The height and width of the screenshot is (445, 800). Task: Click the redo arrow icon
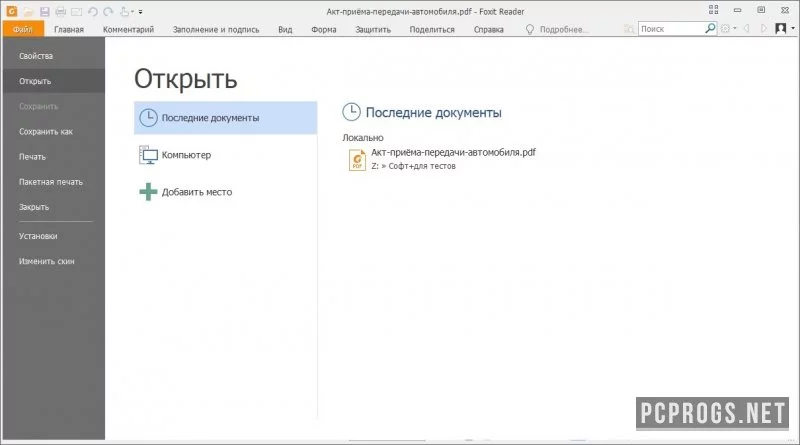click(x=108, y=11)
